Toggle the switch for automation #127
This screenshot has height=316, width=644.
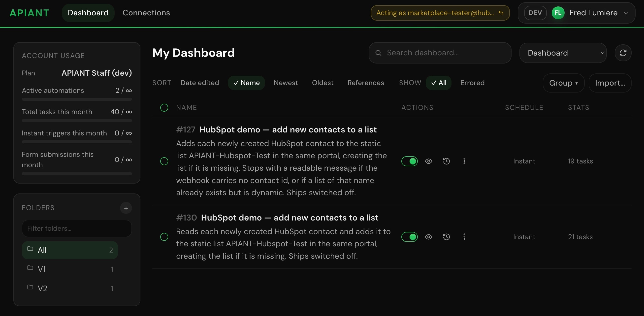point(409,161)
